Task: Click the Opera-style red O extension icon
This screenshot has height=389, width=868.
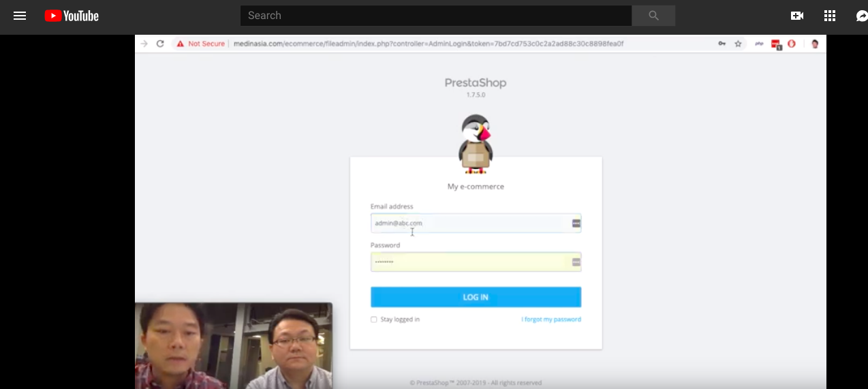Action: pyautogui.click(x=792, y=44)
